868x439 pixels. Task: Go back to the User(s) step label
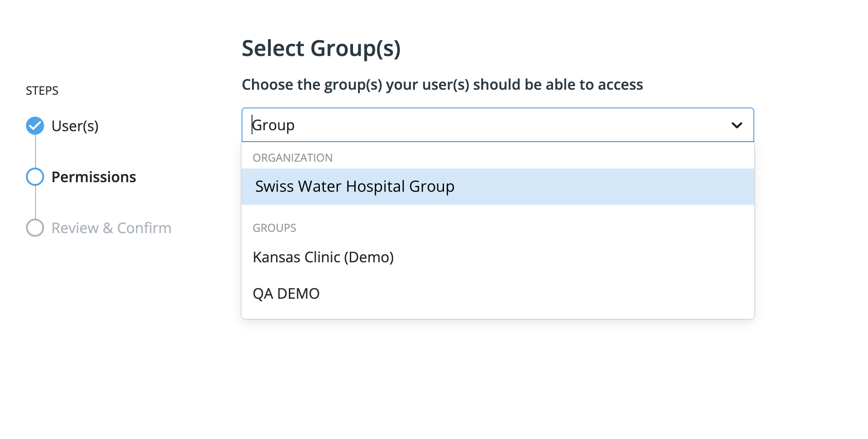pyautogui.click(x=75, y=126)
